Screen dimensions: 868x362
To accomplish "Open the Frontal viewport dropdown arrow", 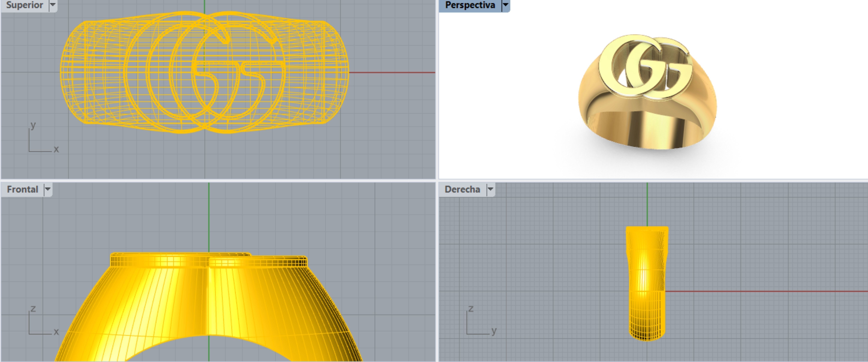I will [48, 189].
